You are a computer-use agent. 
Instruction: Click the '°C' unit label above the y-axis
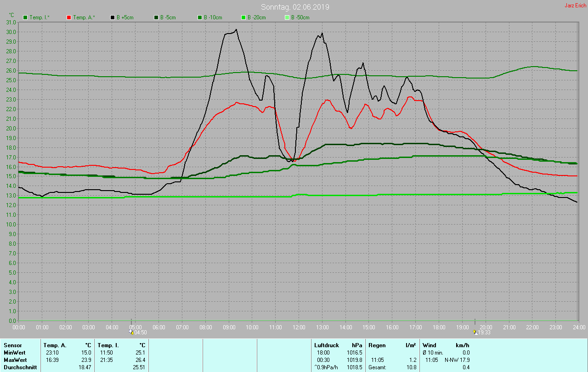point(12,15)
